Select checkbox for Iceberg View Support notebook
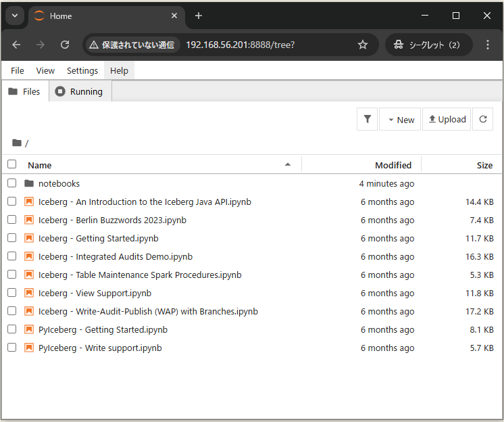The image size is (504, 422). pos(12,293)
